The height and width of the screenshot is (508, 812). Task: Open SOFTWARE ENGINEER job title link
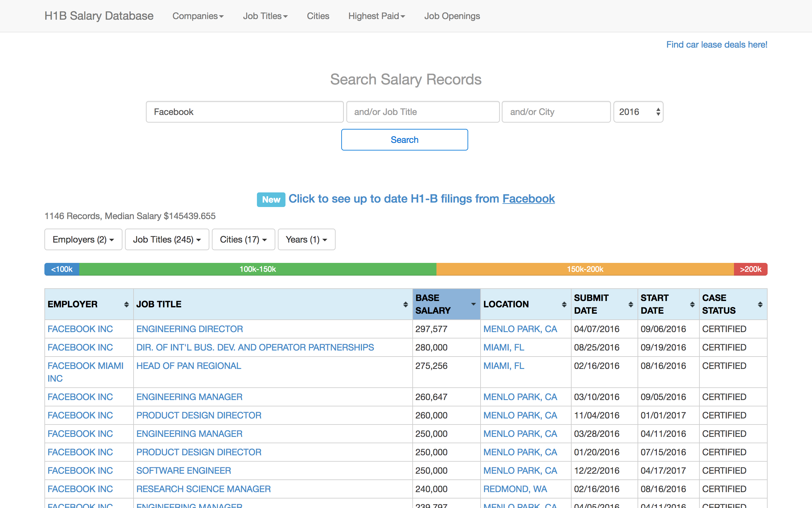(184, 471)
